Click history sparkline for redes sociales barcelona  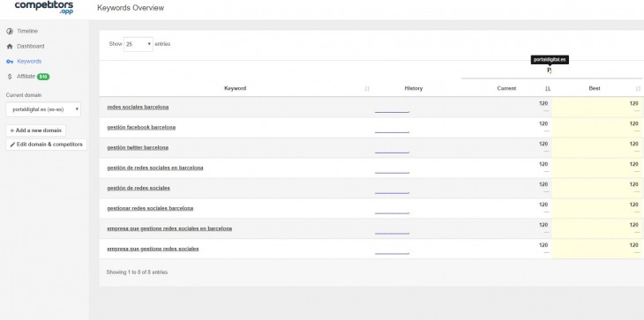[393, 111]
